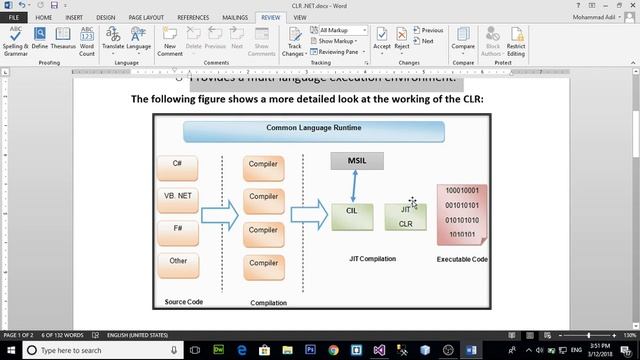640x360 pixels.
Task: Open Windows Start menu
Action: (x=11, y=350)
